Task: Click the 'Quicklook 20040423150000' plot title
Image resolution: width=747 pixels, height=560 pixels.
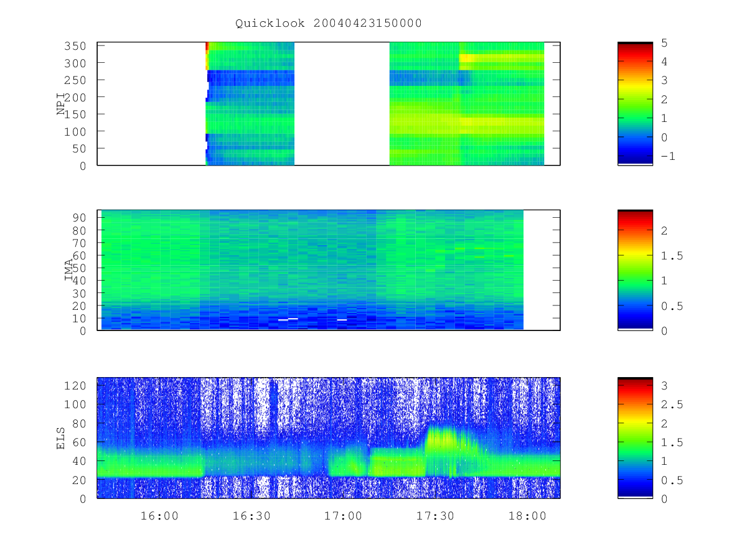Action: point(329,24)
